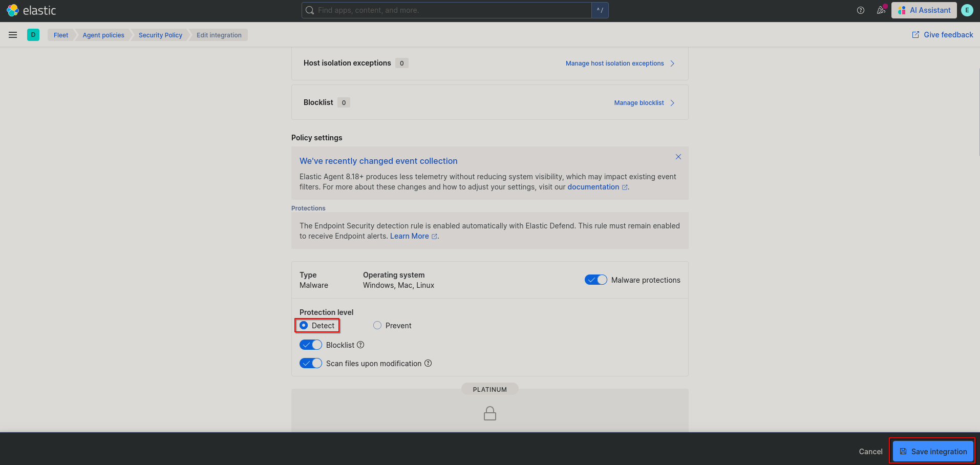Click the search keyboard shortcut badge
Viewport: 980px width, 465px height.
coord(600,10)
